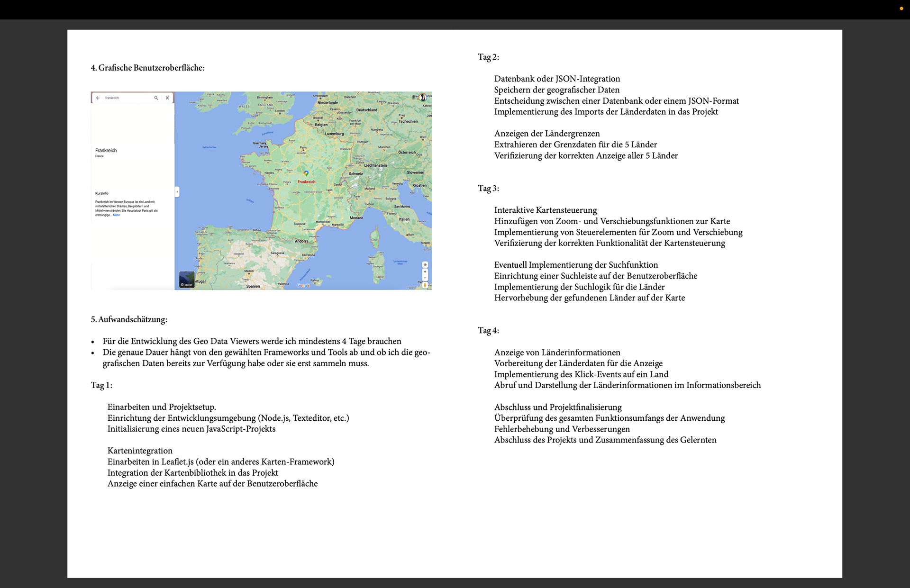Click the line 'Anzeigen der Ländergrenzen'

[547, 134]
